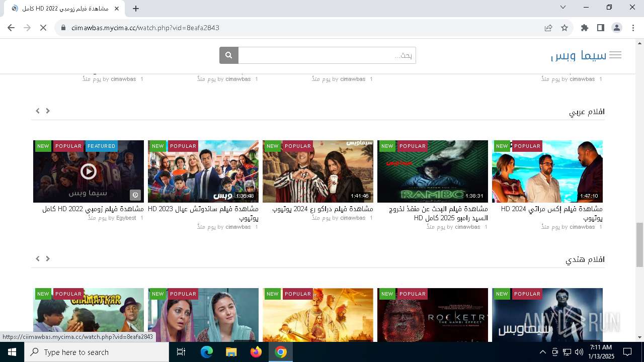Open the volume control in system tray
Screen dimensions: 644x362
click(x=579, y=352)
